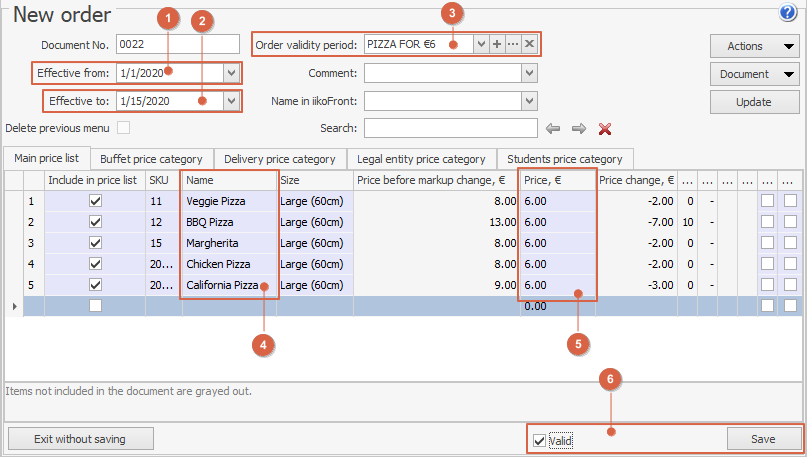Screen dimensions: 807x457
Task: Click the ellipsis icon beside Order validity period
Action: point(513,45)
